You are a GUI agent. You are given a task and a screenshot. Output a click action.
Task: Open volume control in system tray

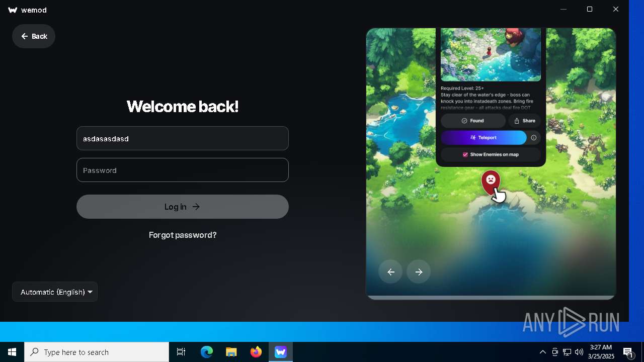[579, 352]
